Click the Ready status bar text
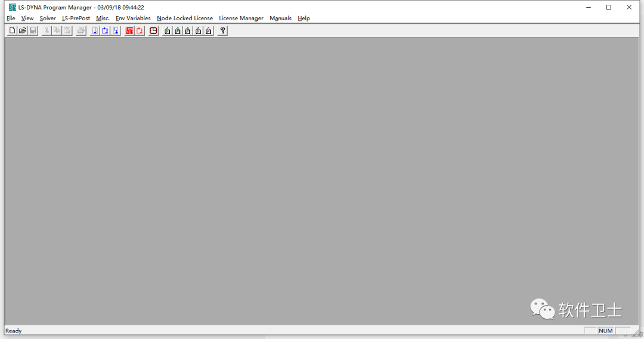Viewport: 644px width, 339px height. [14, 331]
